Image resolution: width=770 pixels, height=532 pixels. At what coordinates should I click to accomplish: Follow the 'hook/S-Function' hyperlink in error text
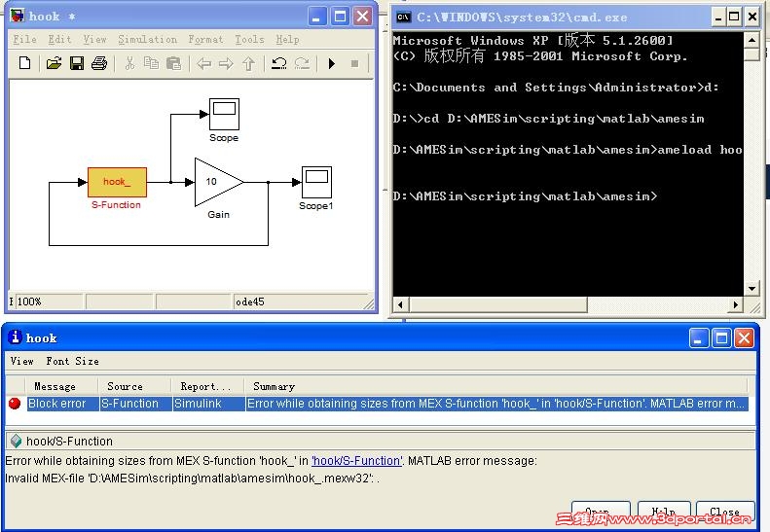point(357,461)
